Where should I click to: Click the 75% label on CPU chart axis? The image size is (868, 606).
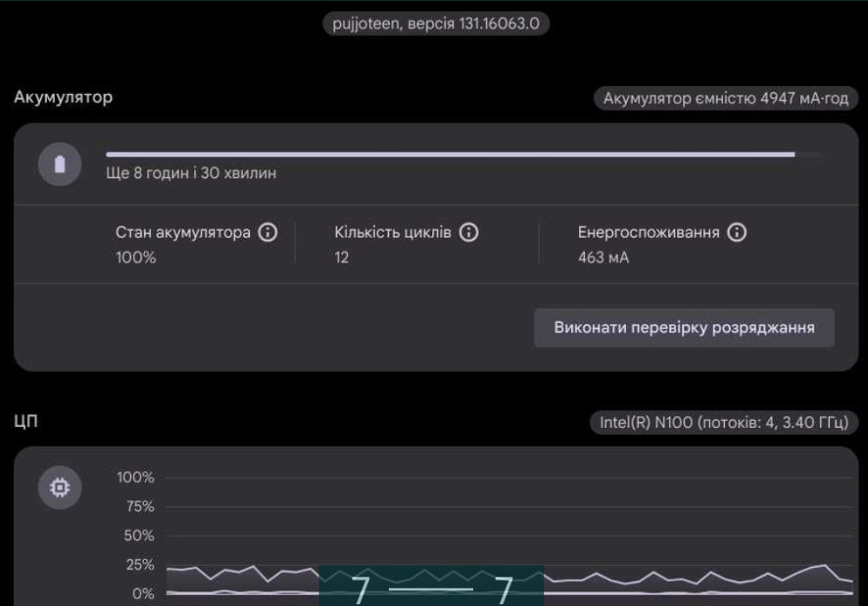pos(135,506)
